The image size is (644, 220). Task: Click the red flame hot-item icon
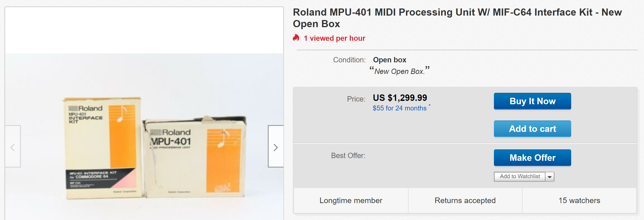click(x=296, y=38)
